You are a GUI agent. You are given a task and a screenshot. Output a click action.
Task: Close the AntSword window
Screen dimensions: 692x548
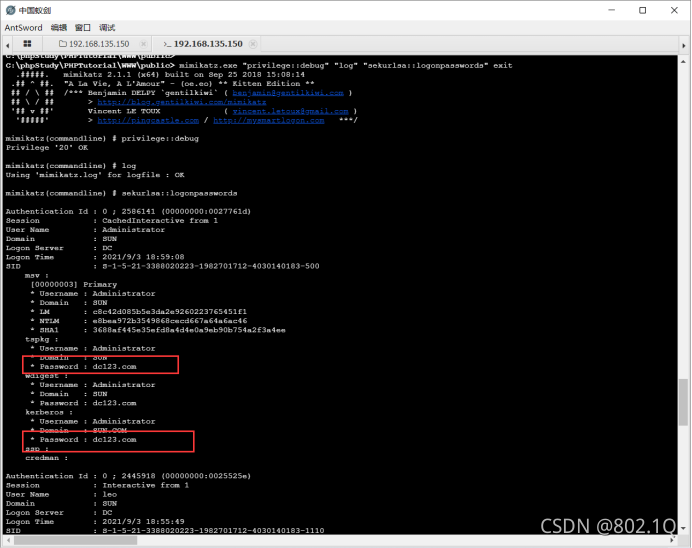(674, 10)
